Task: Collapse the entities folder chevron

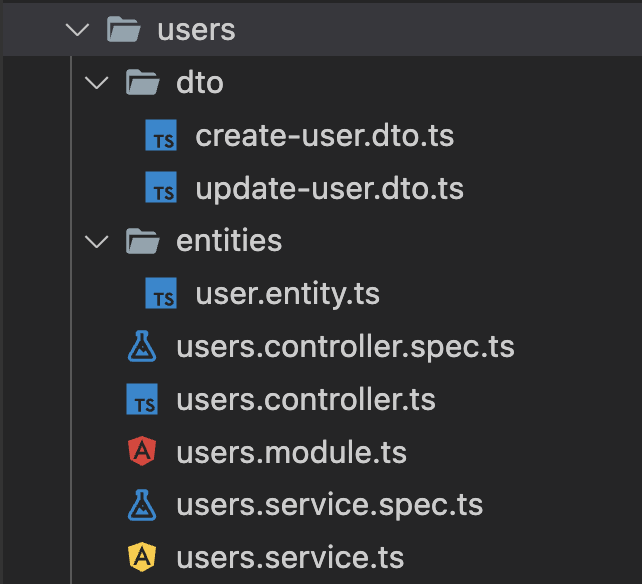Action: tap(97, 241)
